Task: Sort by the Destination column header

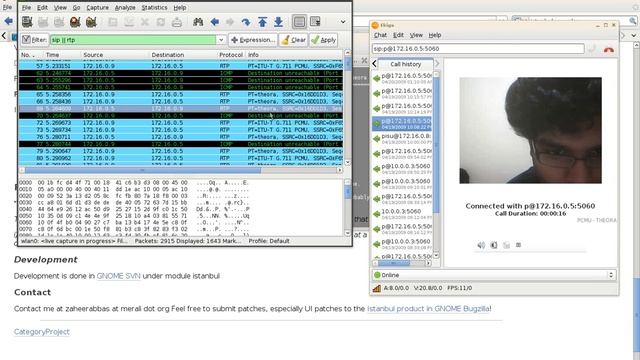Action: click(183, 55)
